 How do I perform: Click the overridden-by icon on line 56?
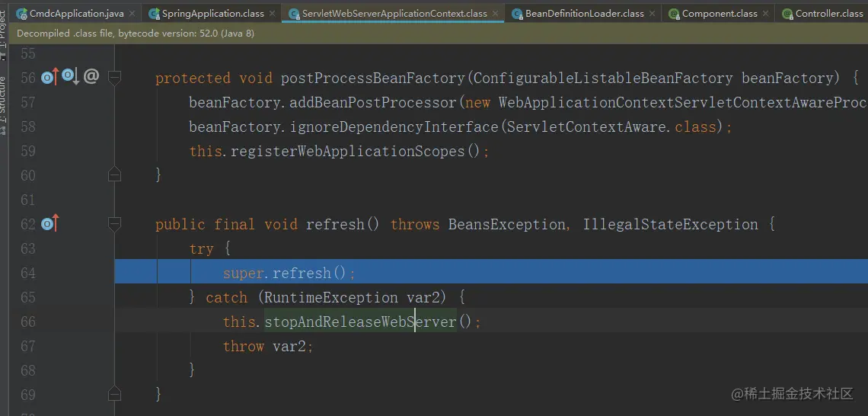tap(70, 76)
